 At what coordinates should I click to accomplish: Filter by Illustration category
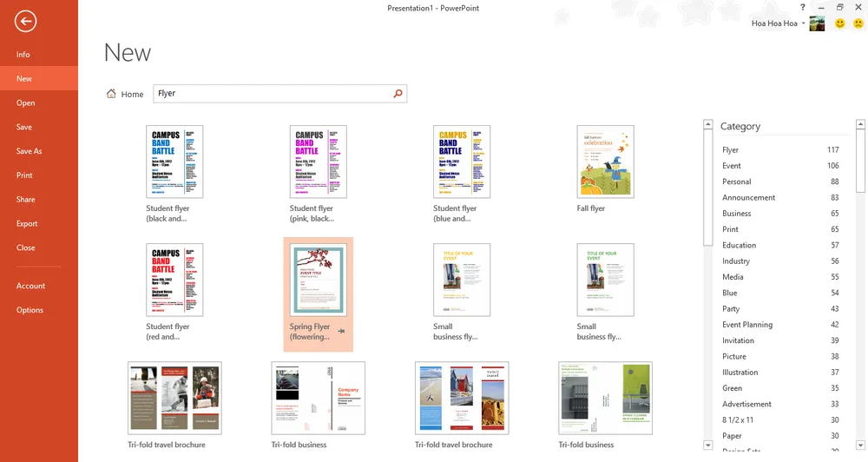780,373
